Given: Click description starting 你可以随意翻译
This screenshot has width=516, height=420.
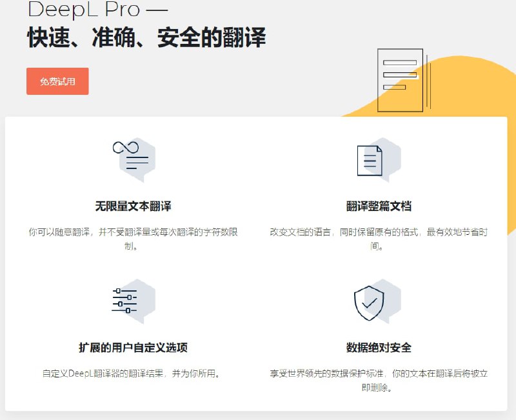Looking at the screenshot, I should point(134,239).
